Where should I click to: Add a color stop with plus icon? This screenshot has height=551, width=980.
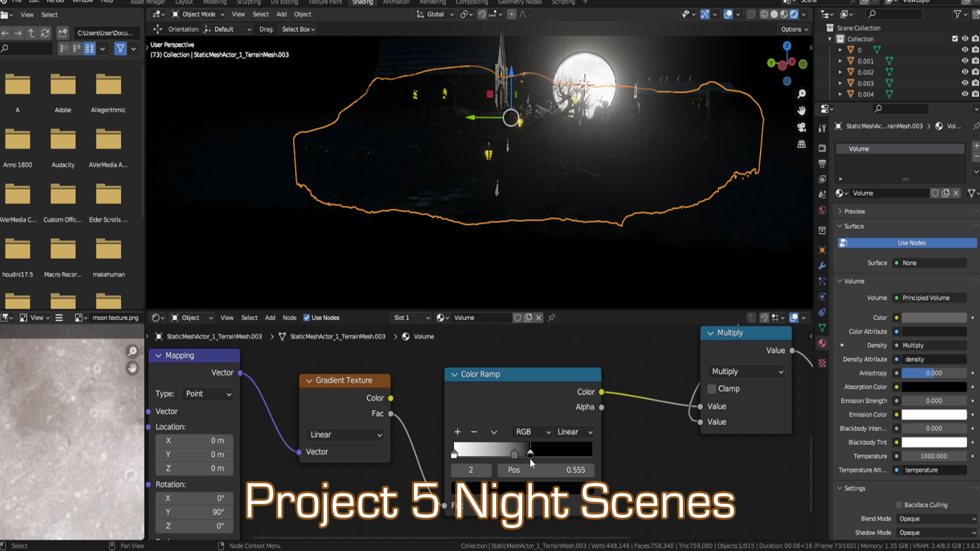click(457, 432)
